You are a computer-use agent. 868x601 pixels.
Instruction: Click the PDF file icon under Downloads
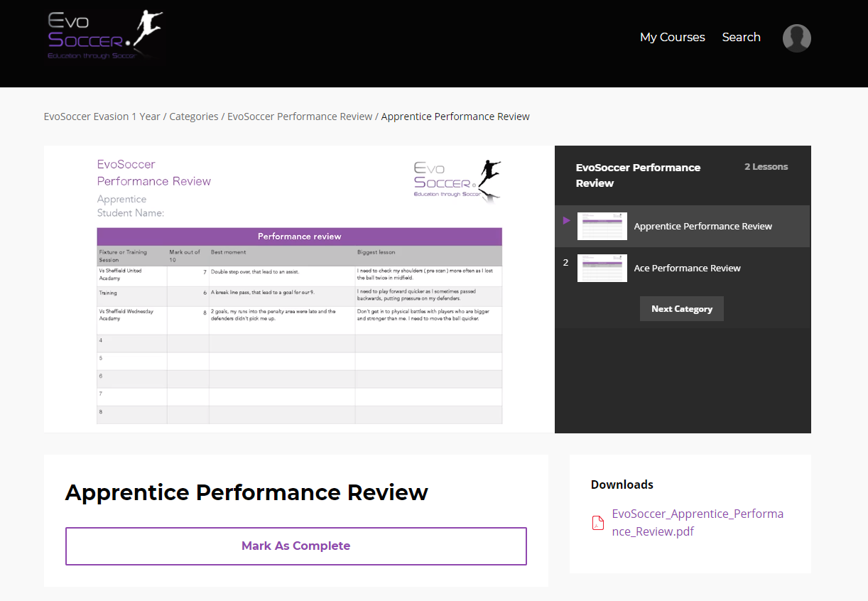click(x=598, y=523)
